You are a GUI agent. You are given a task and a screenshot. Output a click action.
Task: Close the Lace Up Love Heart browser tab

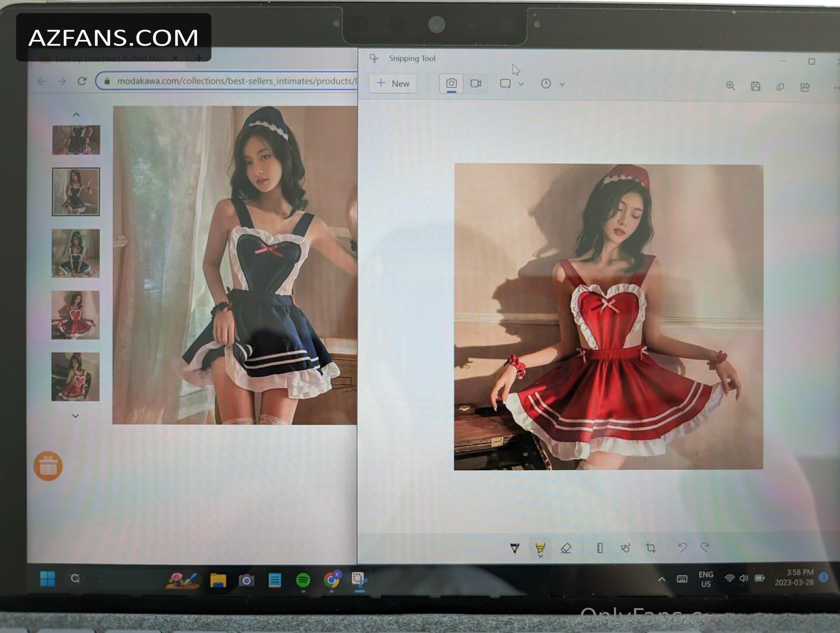175,58
